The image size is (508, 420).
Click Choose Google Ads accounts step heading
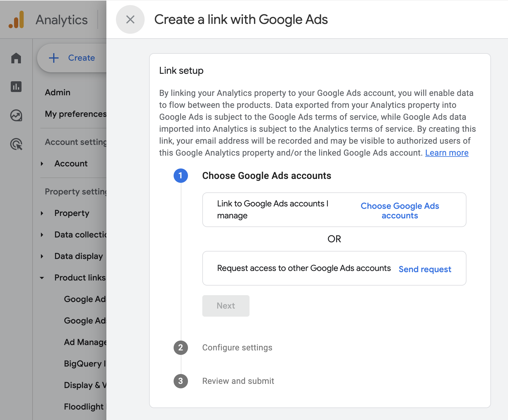(267, 176)
